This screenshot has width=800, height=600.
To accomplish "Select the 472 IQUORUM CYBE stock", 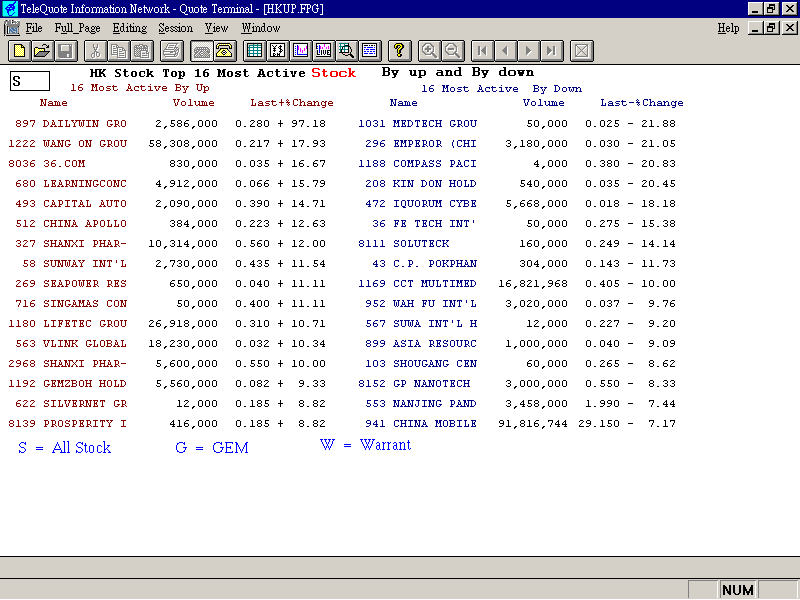I will pyautogui.click(x=520, y=203).
